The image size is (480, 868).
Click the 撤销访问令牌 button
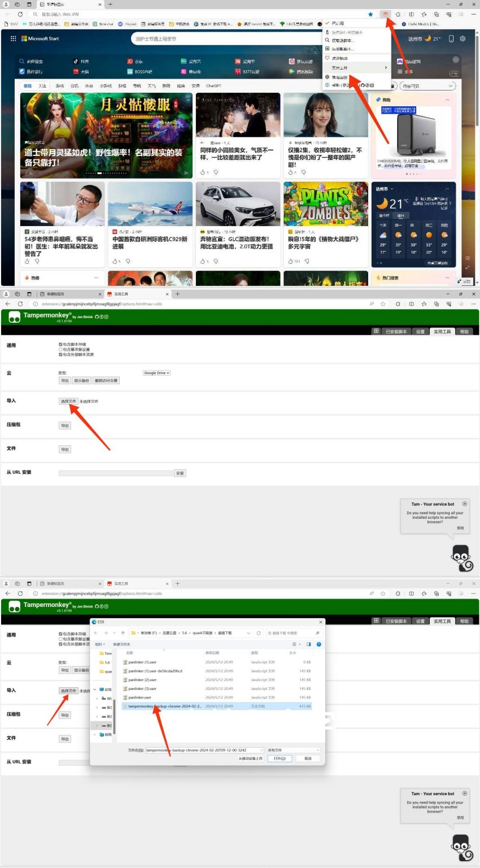coord(106,380)
